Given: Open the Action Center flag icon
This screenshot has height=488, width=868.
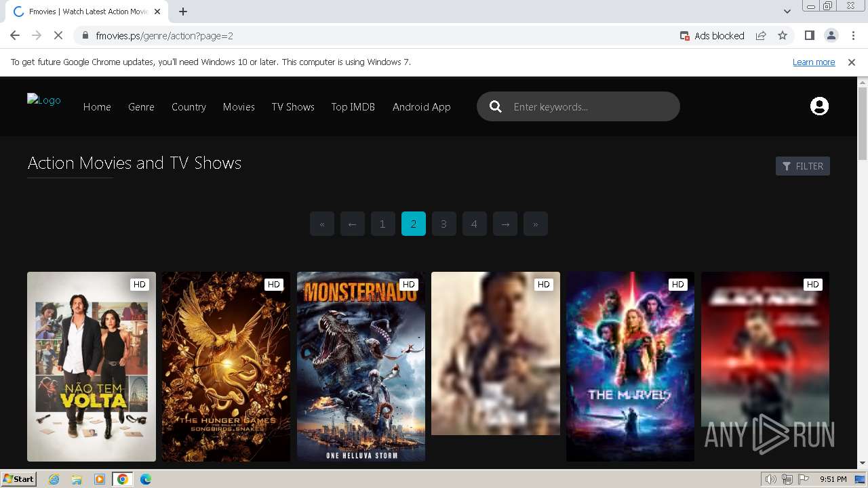Looking at the screenshot, I should click(804, 479).
